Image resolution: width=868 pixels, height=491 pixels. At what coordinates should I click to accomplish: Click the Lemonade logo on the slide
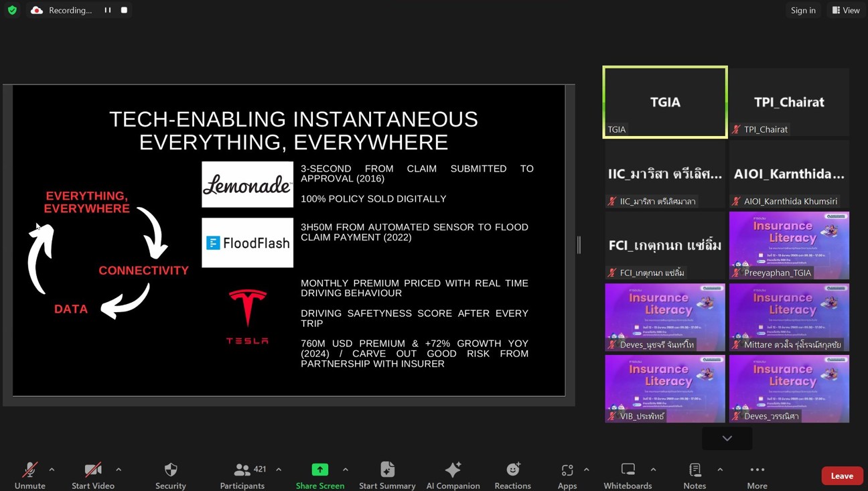coord(248,184)
